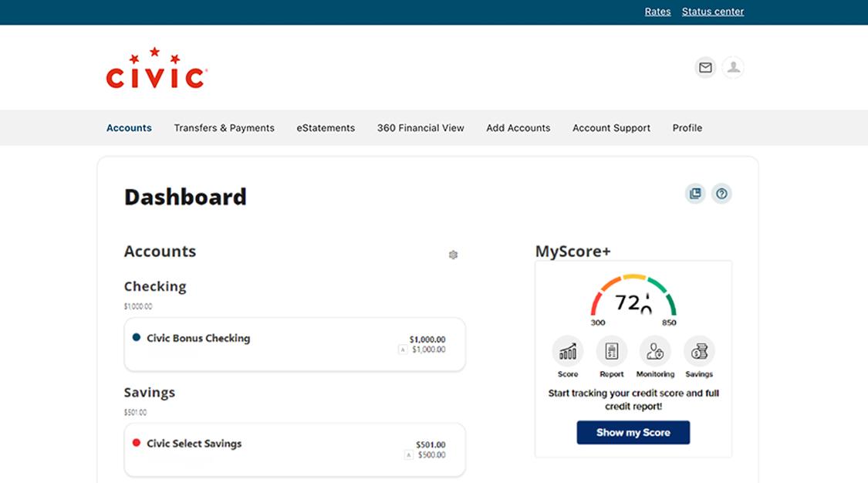Screen dimensions: 868x483
Task: Click the credit score gauge
Action: coord(633,301)
